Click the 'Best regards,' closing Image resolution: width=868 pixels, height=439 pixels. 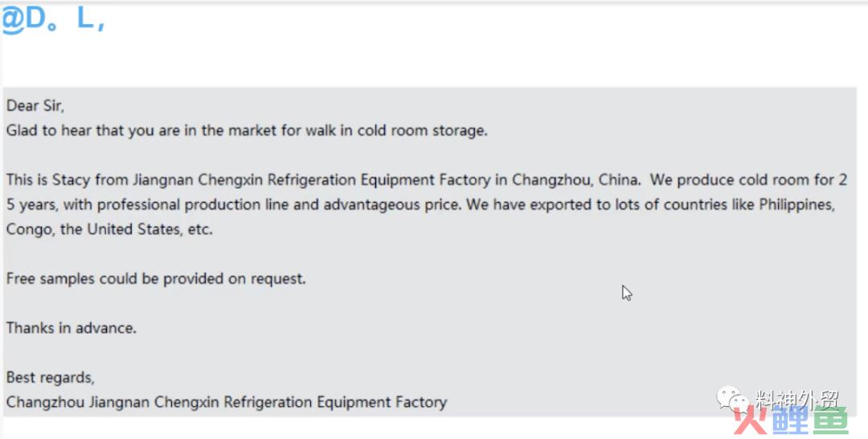[51, 378]
